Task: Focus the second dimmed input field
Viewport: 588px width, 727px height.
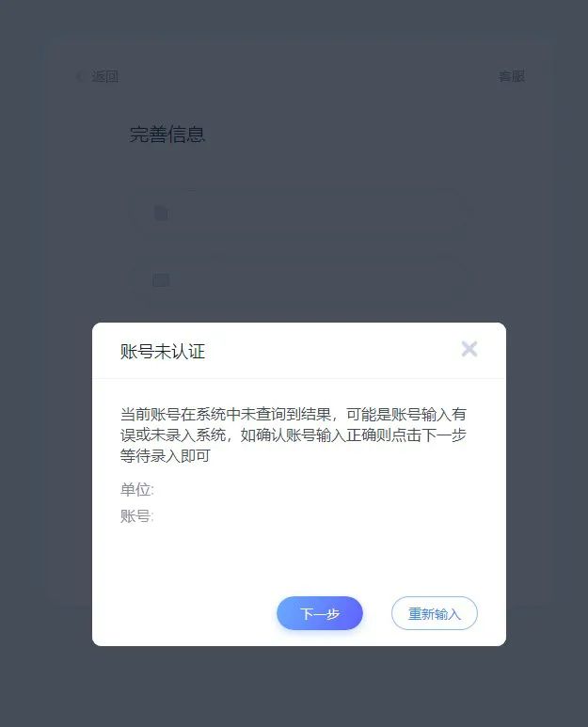Action: pos(301,280)
